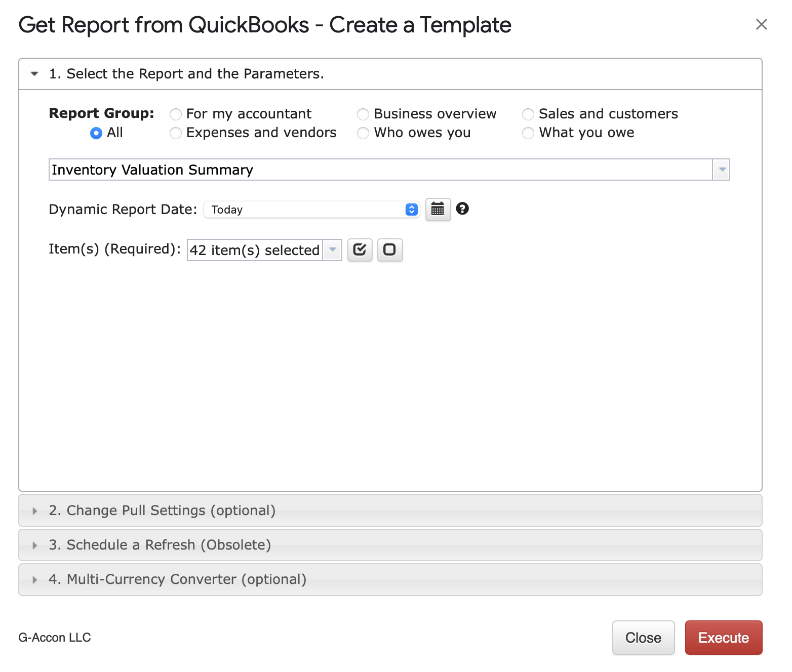The width and height of the screenshot is (792, 672).
Task: Choose the Business overview report group
Action: [x=363, y=114]
